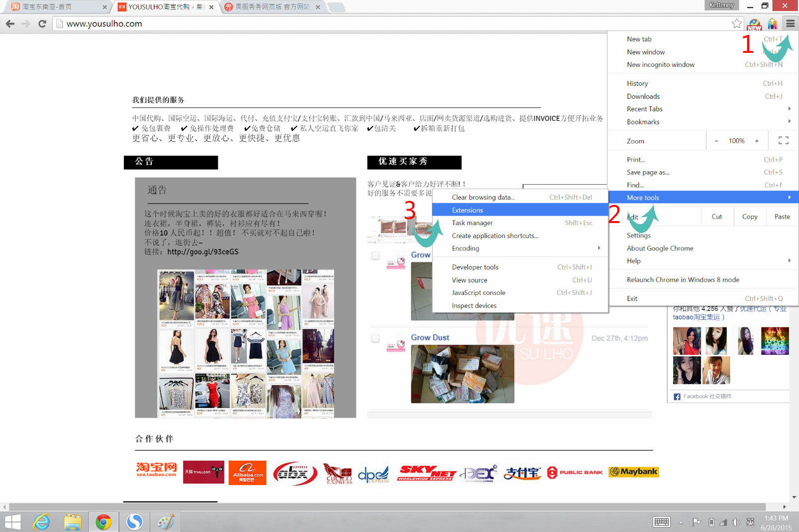Open File Explorer from the taskbar

click(x=72, y=522)
